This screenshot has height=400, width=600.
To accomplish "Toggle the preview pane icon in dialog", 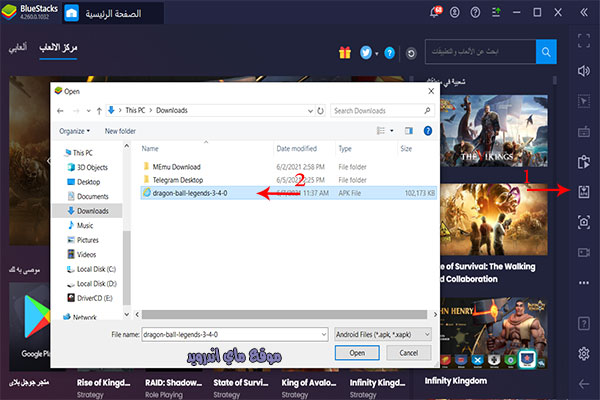I will pyautogui.click(x=409, y=131).
